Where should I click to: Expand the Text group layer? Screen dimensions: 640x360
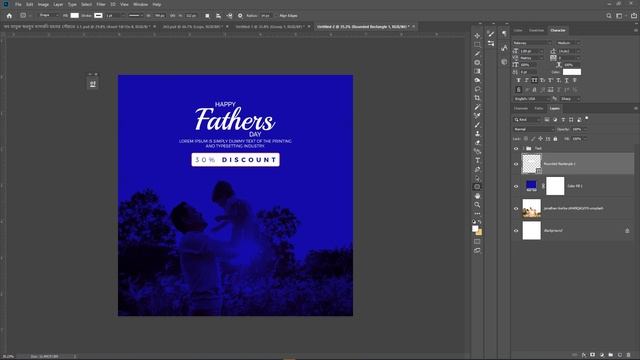click(x=523, y=149)
